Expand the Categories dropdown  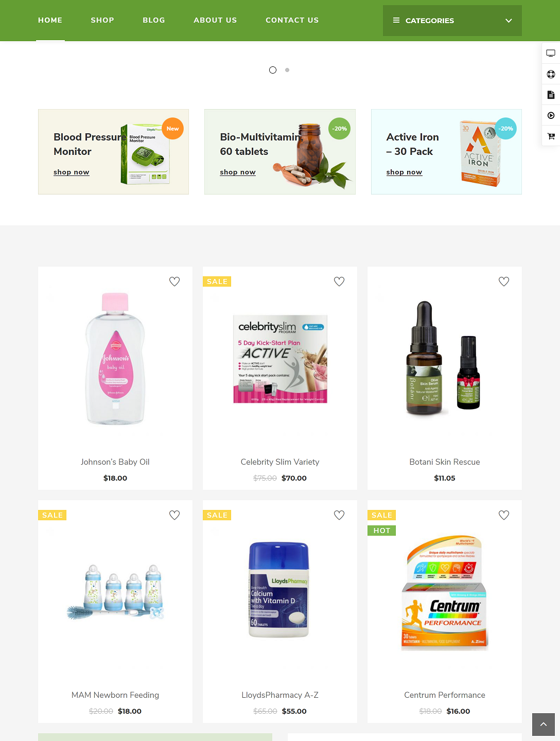[452, 21]
